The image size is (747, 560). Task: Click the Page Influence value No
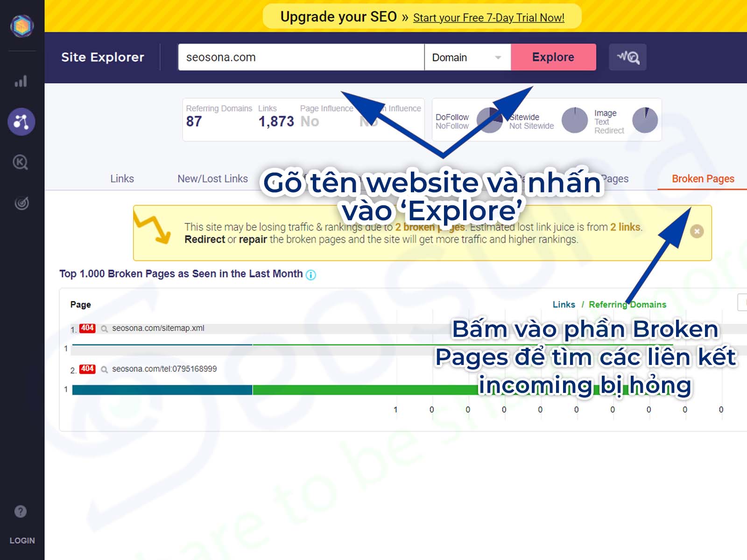[x=310, y=121]
